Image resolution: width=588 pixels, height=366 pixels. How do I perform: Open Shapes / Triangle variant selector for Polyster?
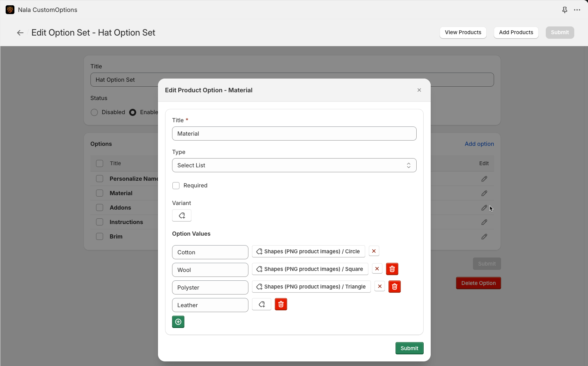coord(311,287)
